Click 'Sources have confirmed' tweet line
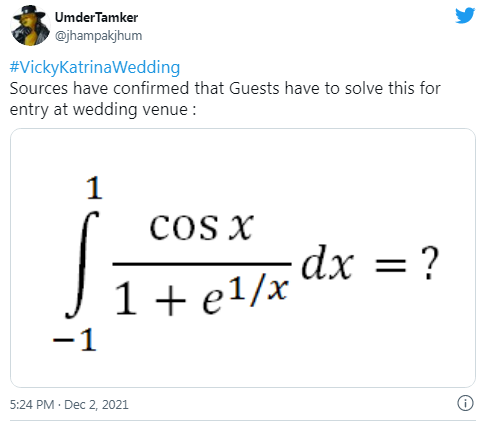This screenshot has width=484, height=421. tap(225, 88)
